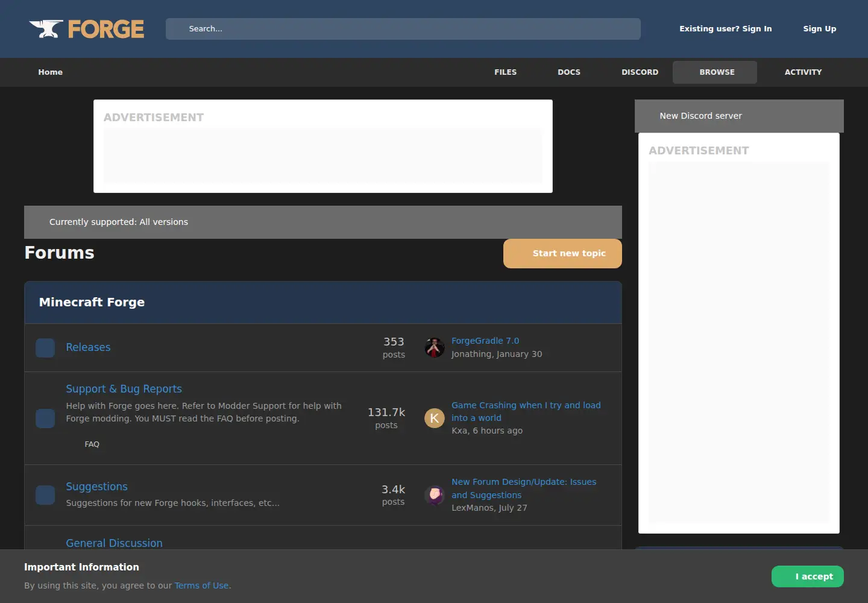The height and width of the screenshot is (603, 868).
Task: Click the Forge anvil logo
Action: coord(86,29)
